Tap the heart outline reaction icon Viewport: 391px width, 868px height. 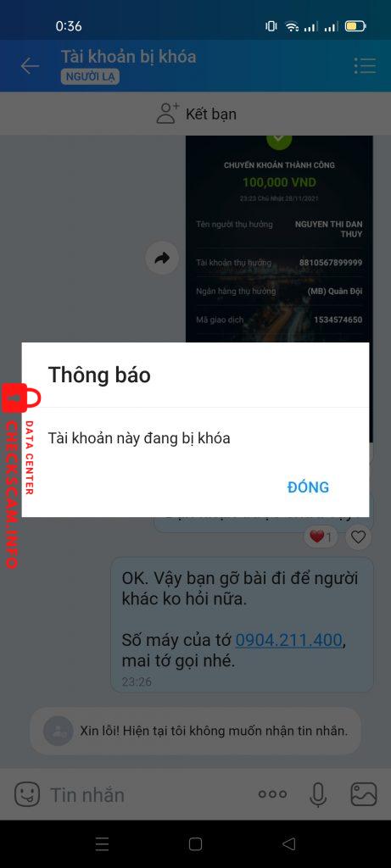(358, 537)
